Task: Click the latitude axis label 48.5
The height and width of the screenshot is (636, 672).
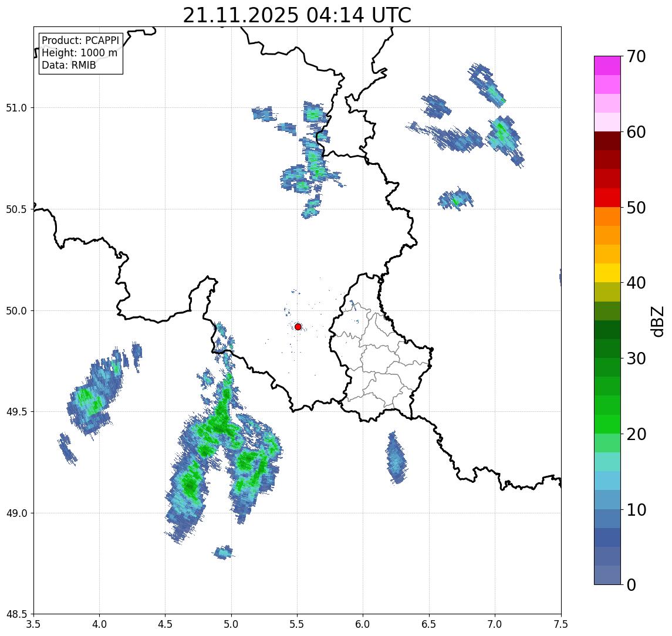Action: pyautogui.click(x=16, y=614)
